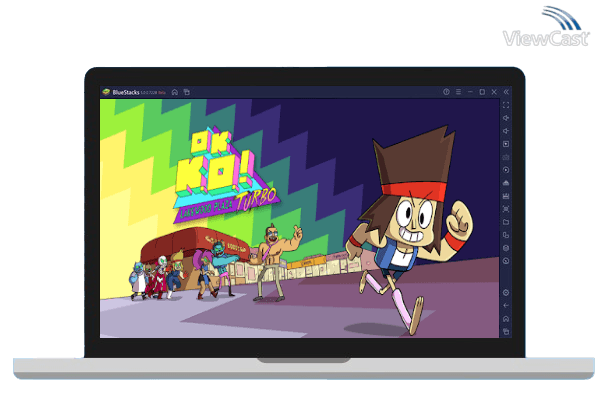Collapse the sidebar with the double chevron

pos(506,92)
